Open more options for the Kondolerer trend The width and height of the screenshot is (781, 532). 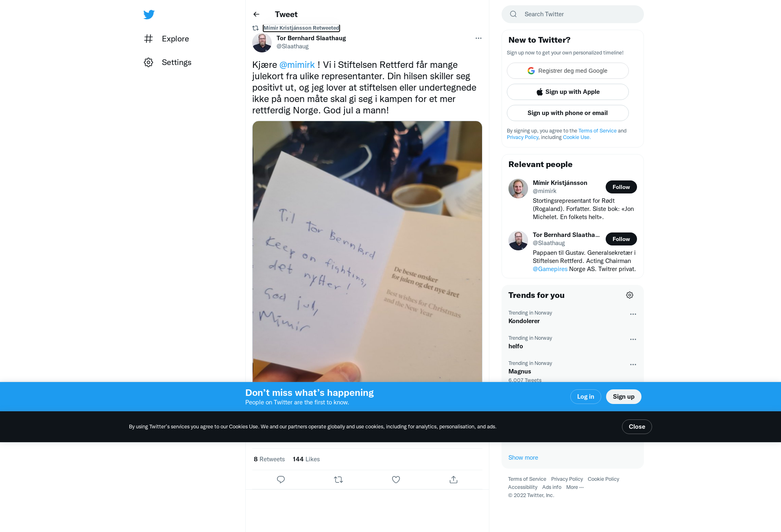[633, 314]
